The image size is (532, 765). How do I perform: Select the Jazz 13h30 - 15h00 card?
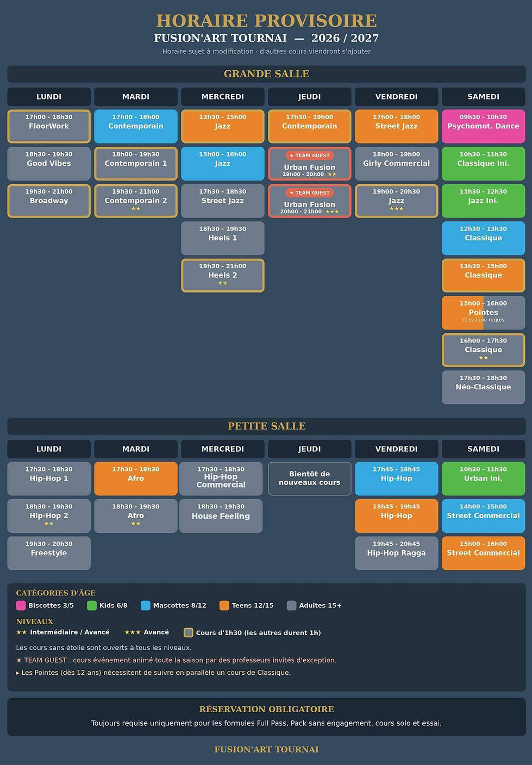[x=223, y=126]
